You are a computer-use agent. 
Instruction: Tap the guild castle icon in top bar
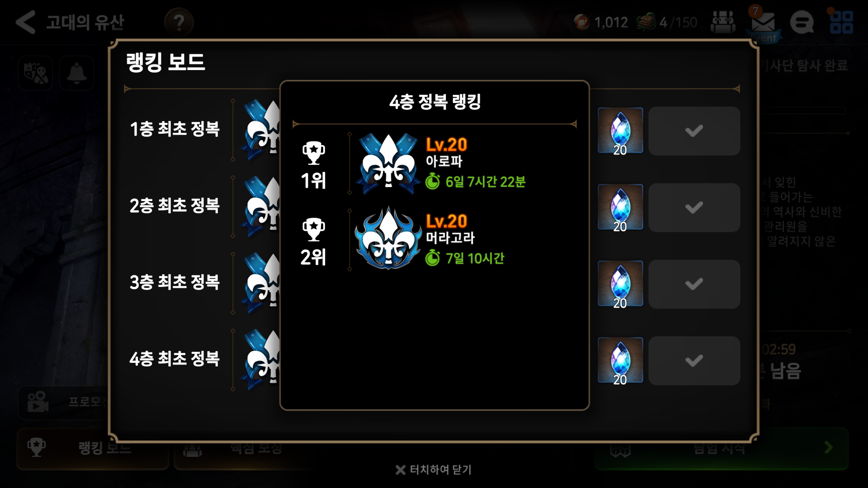pos(723,22)
